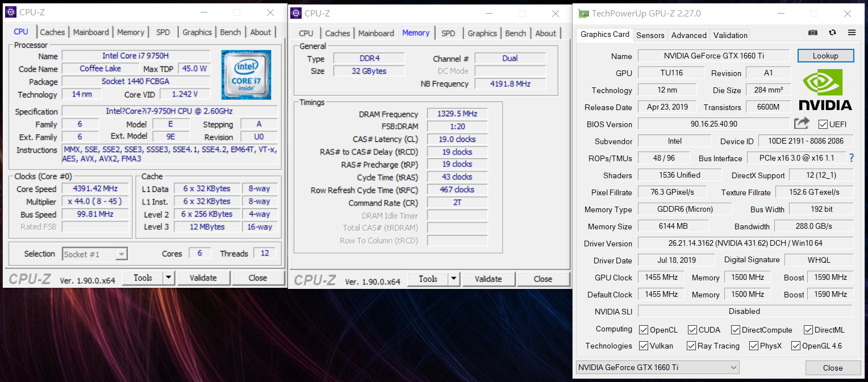Toggle the DirectCompute checkbox
Image resolution: width=868 pixels, height=382 pixels.
[735, 330]
